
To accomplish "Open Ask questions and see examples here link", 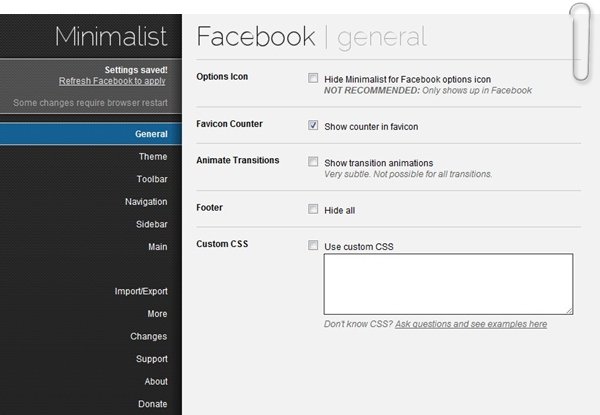I will 471,324.
